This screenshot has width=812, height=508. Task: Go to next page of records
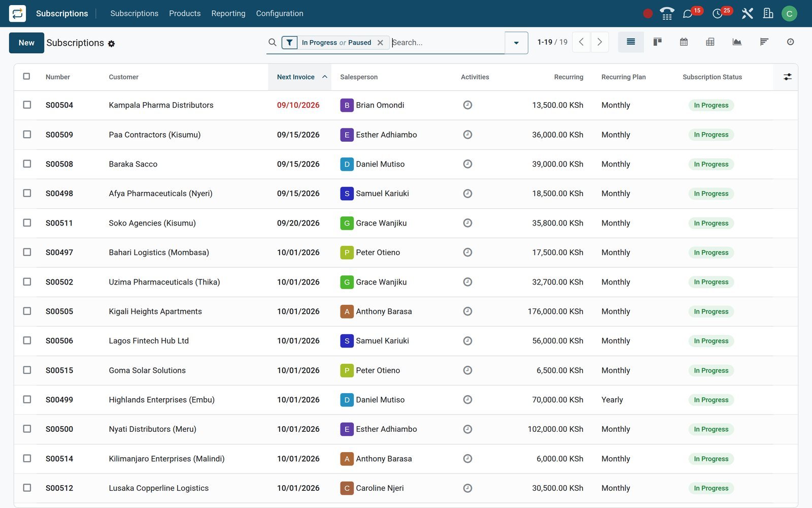click(599, 42)
